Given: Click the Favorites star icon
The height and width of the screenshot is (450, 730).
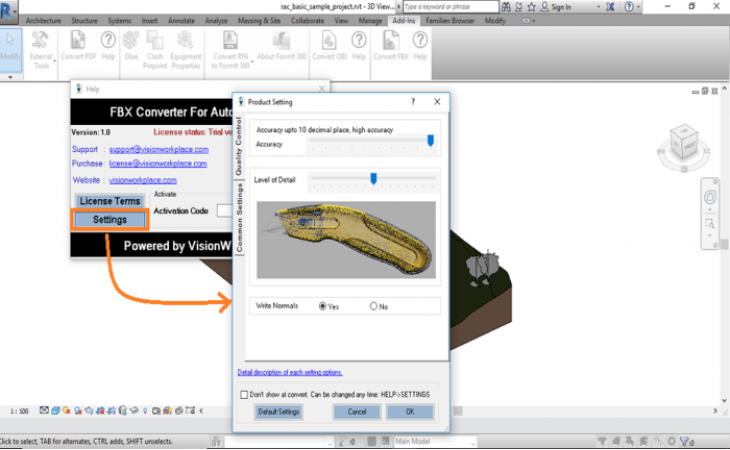Looking at the screenshot, I should (x=531, y=7).
